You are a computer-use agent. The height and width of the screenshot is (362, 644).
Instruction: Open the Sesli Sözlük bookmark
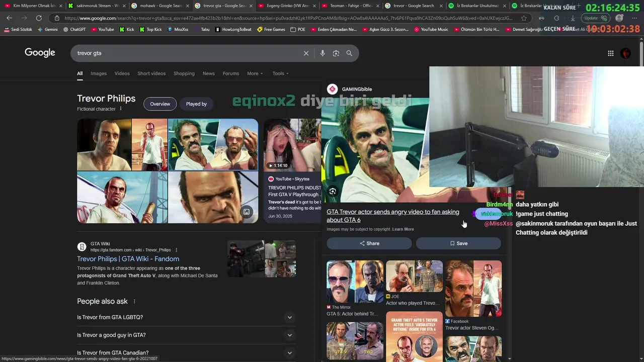click(18, 30)
